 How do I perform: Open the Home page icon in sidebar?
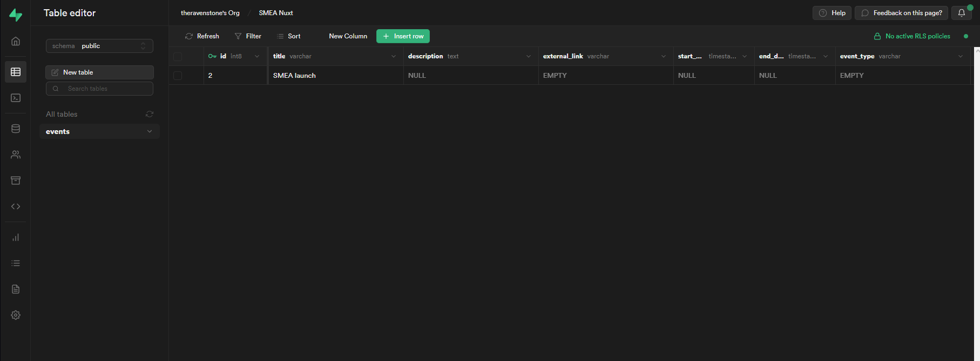(16, 41)
